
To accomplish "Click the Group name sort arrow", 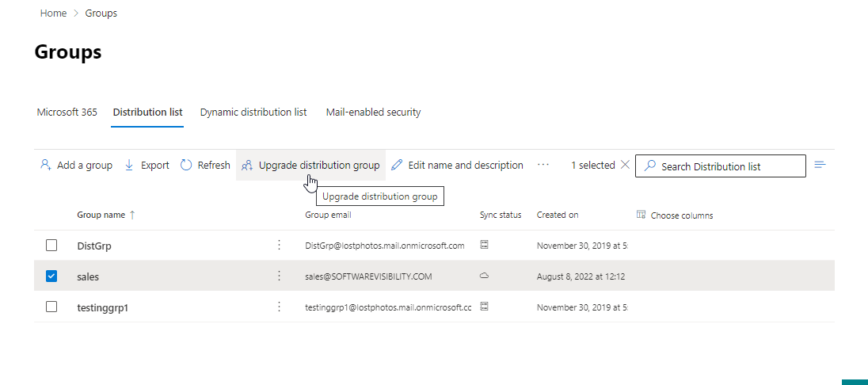I will (131, 215).
